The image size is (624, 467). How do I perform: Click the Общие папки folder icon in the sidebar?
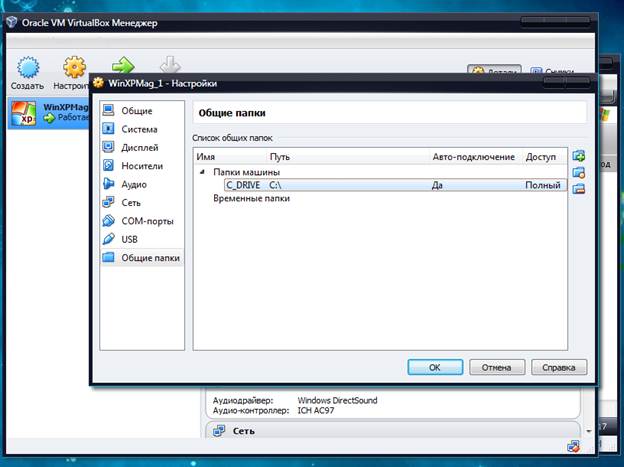[108, 257]
